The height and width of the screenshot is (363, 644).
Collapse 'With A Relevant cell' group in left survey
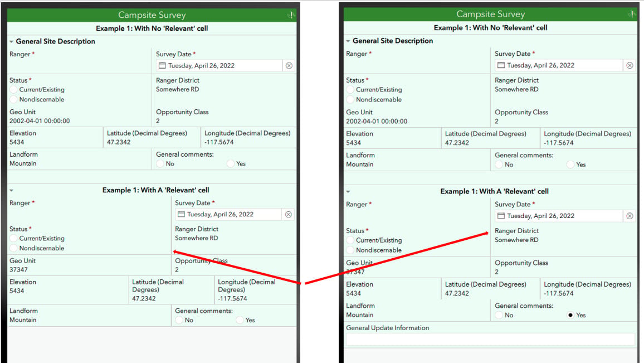click(12, 190)
